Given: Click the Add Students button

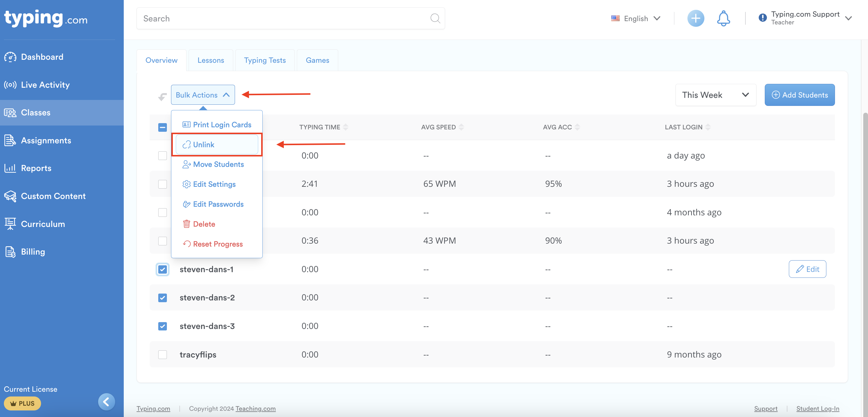Looking at the screenshot, I should [x=799, y=95].
